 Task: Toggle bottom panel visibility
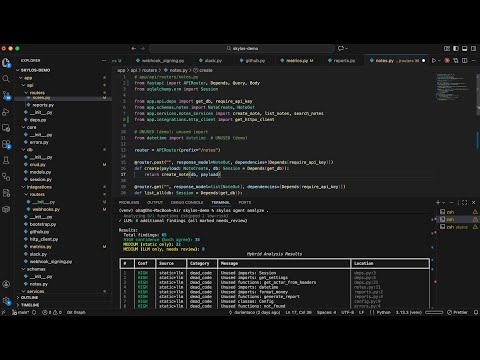coord(465,48)
